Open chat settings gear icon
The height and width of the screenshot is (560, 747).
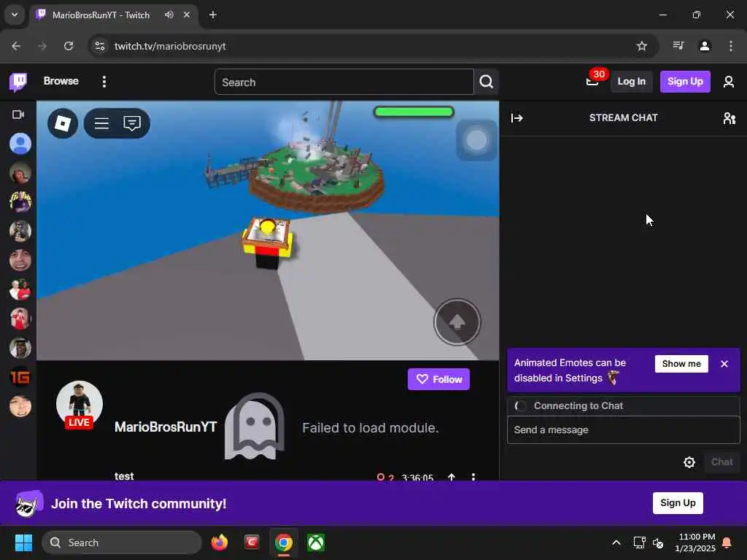pyautogui.click(x=689, y=462)
